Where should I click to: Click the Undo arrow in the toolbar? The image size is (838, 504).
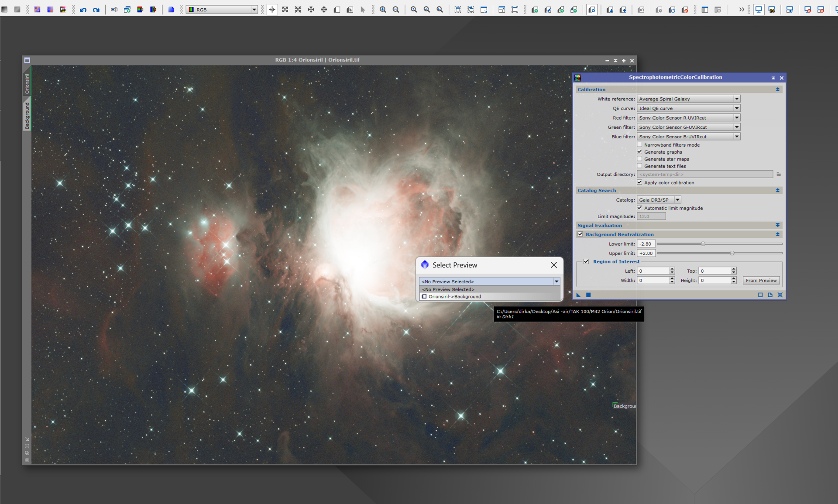pyautogui.click(x=83, y=10)
